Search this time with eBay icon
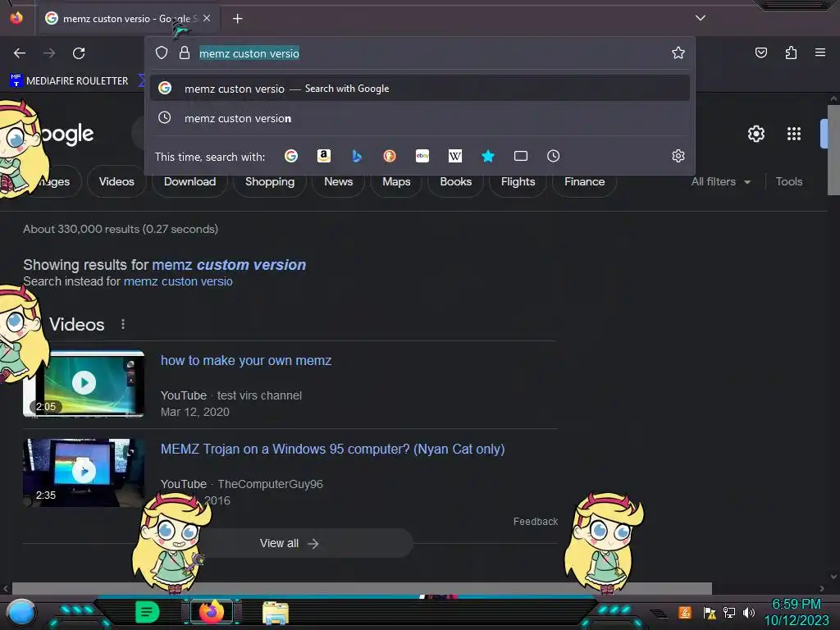840x630 pixels. (x=422, y=156)
